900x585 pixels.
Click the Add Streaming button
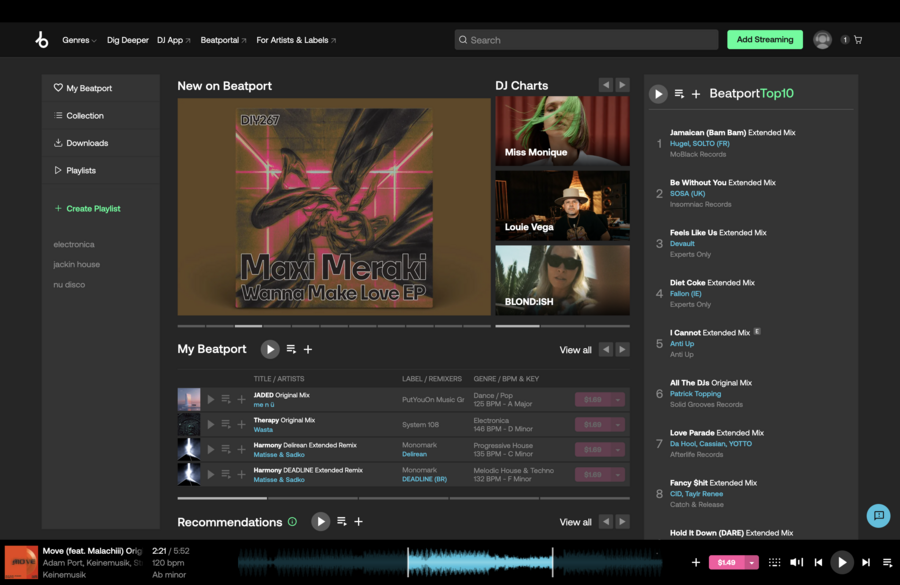point(764,40)
